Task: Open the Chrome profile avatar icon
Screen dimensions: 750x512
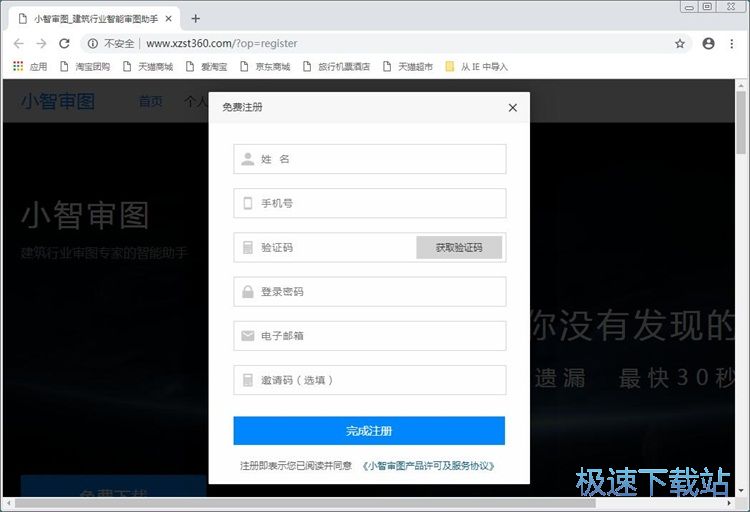Action: point(708,44)
